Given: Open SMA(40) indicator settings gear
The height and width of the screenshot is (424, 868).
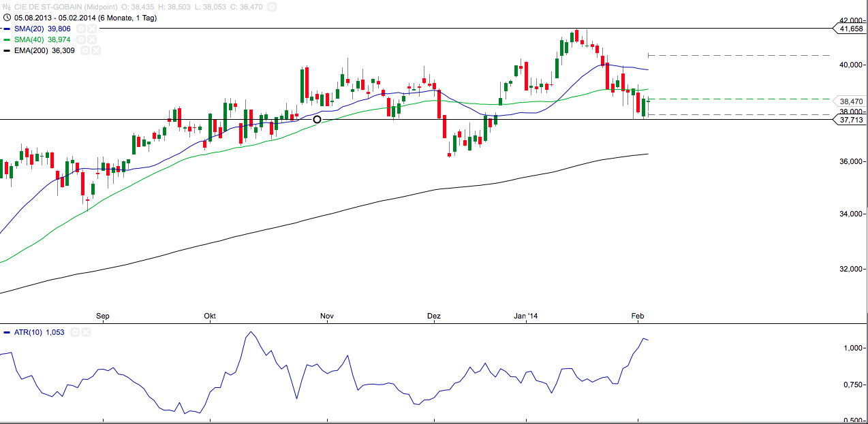Looking at the screenshot, I should (x=81, y=39).
